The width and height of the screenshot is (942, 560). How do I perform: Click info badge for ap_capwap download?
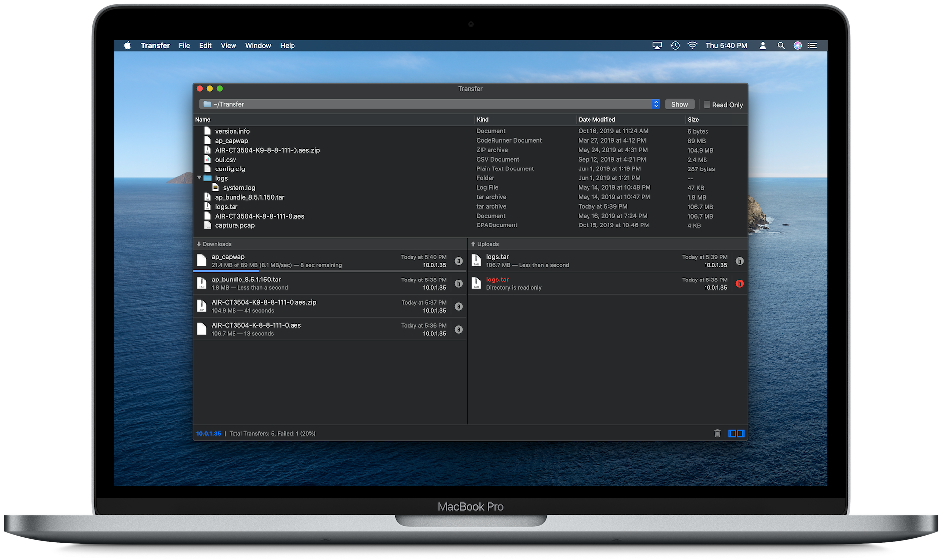459,261
